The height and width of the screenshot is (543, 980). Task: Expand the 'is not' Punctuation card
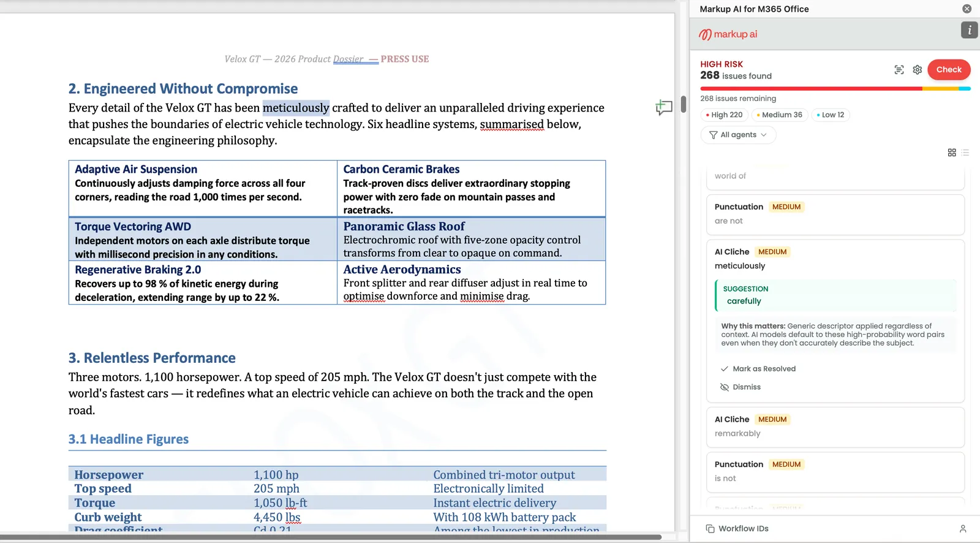pos(835,472)
